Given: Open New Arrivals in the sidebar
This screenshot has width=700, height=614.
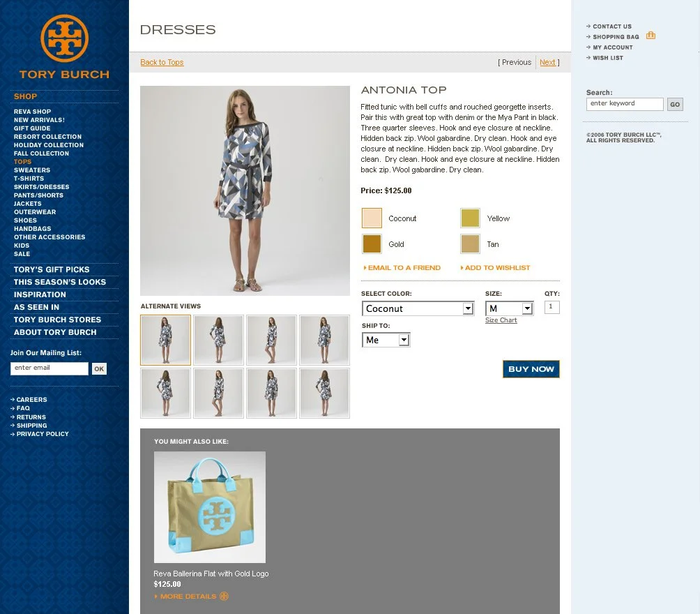Looking at the screenshot, I should [39, 120].
